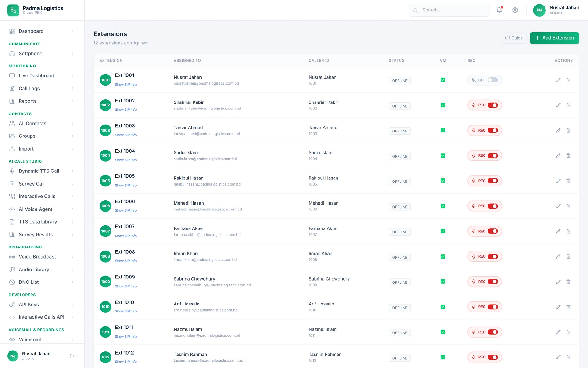
Task: Click the OFFLINE status of Ext 1002
Action: (400, 106)
